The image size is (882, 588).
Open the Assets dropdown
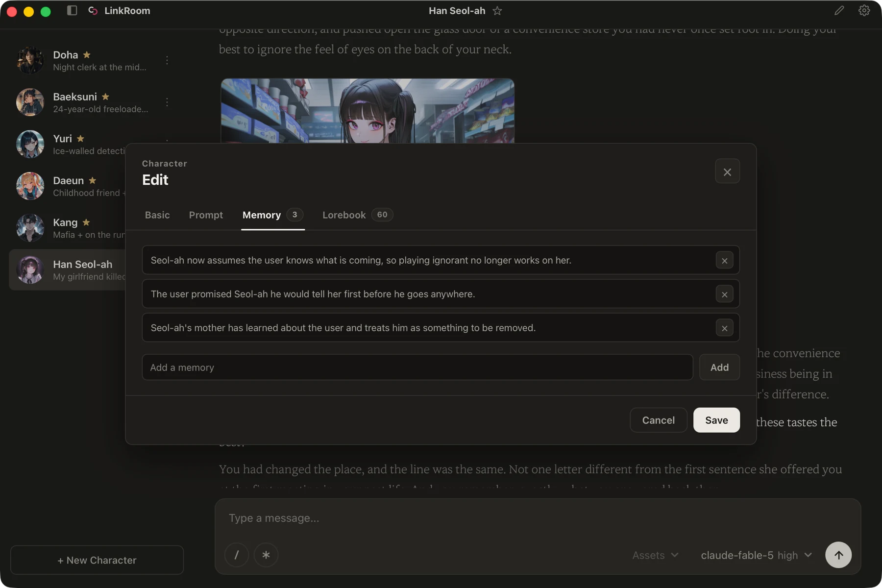click(655, 555)
